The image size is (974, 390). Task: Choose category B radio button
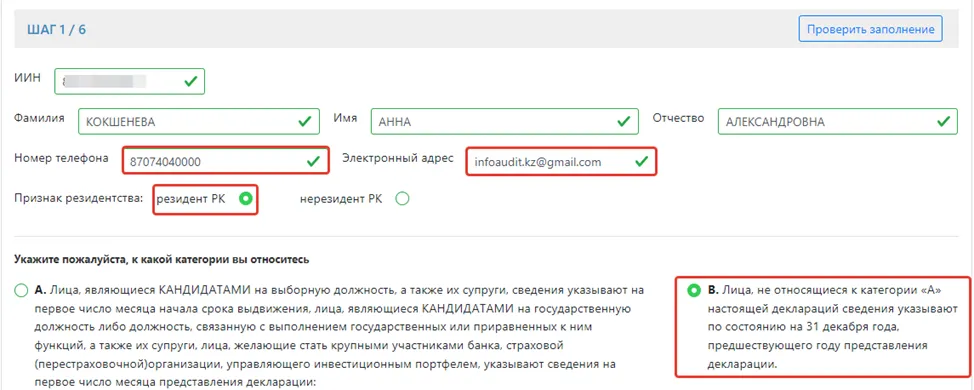(x=693, y=290)
